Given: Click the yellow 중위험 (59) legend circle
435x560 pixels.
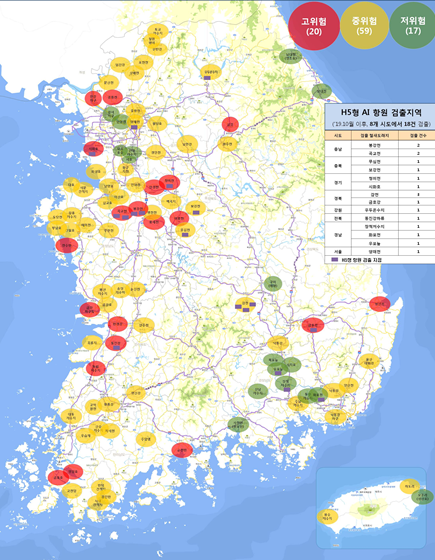Looking at the screenshot, I should (364, 26).
